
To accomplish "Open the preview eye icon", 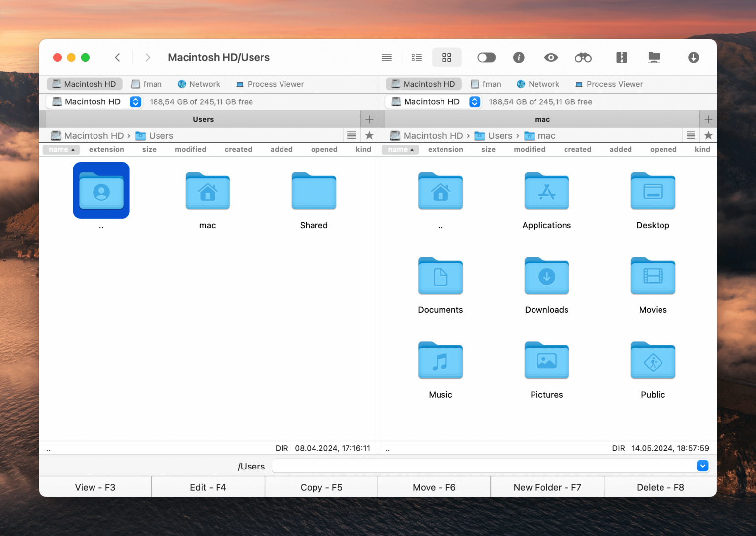I will 551,57.
